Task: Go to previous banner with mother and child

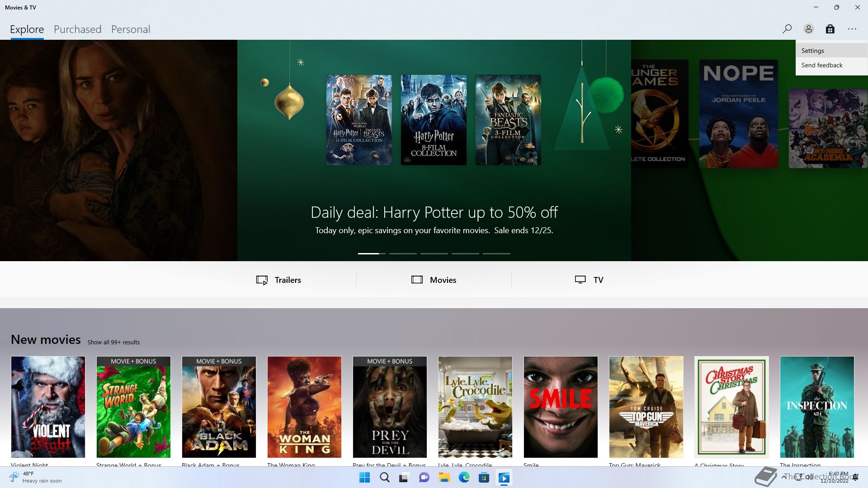Action: [x=118, y=150]
